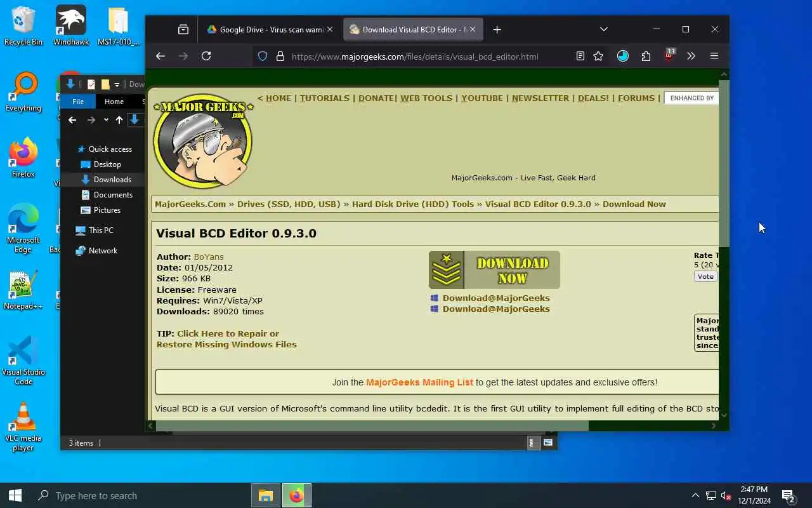Screen dimensions: 812x508
Task: Click Drives (SSD, HDD, USB) breadcrumb
Action: [289, 204]
